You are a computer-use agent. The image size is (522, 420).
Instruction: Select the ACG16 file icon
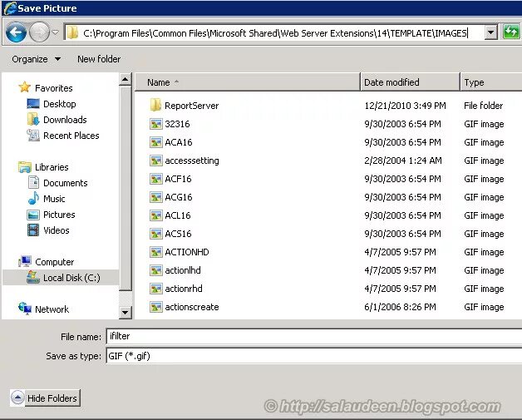[x=155, y=197]
